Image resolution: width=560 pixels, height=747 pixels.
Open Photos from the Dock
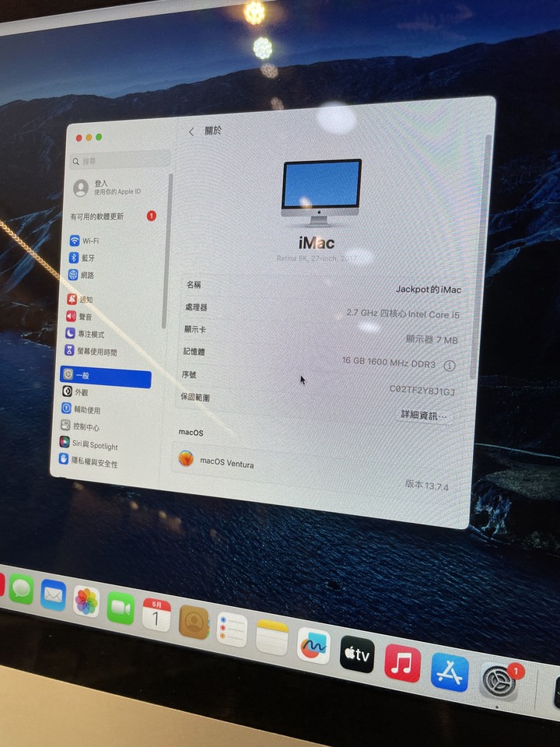click(x=86, y=602)
